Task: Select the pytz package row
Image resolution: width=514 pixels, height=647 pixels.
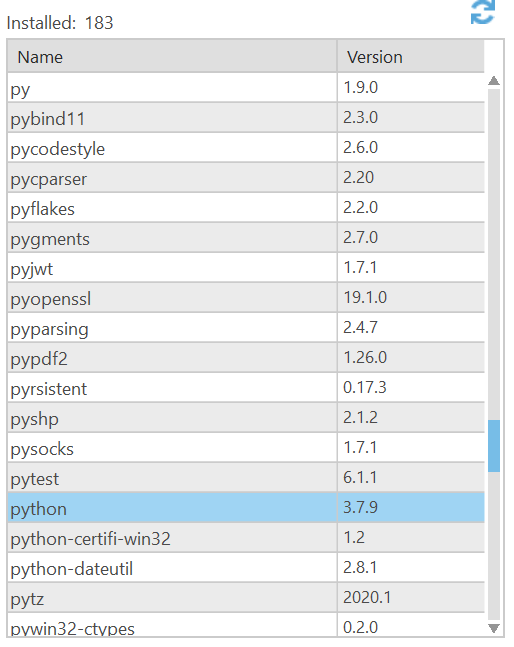Action: point(246,598)
